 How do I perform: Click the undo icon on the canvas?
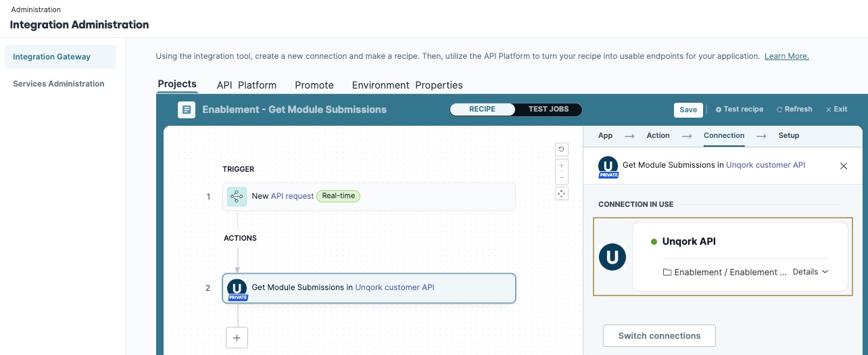click(x=561, y=149)
